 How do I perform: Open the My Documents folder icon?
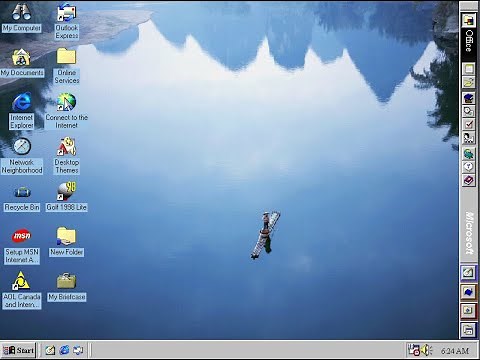(x=22, y=62)
